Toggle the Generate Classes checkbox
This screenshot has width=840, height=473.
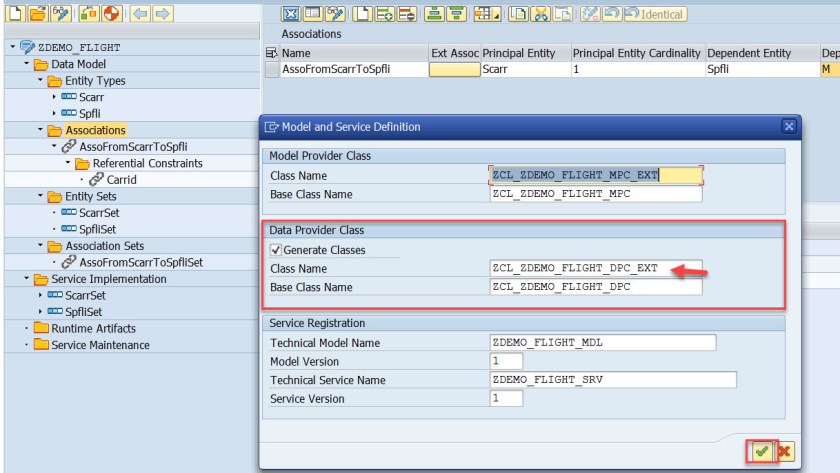click(x=275, y=250)
